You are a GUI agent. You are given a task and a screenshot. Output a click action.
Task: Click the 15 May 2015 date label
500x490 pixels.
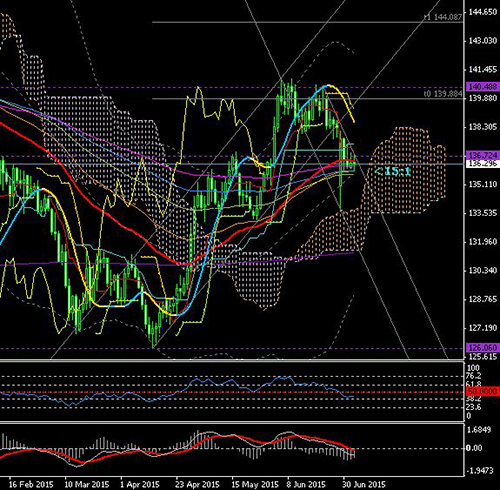255,484
